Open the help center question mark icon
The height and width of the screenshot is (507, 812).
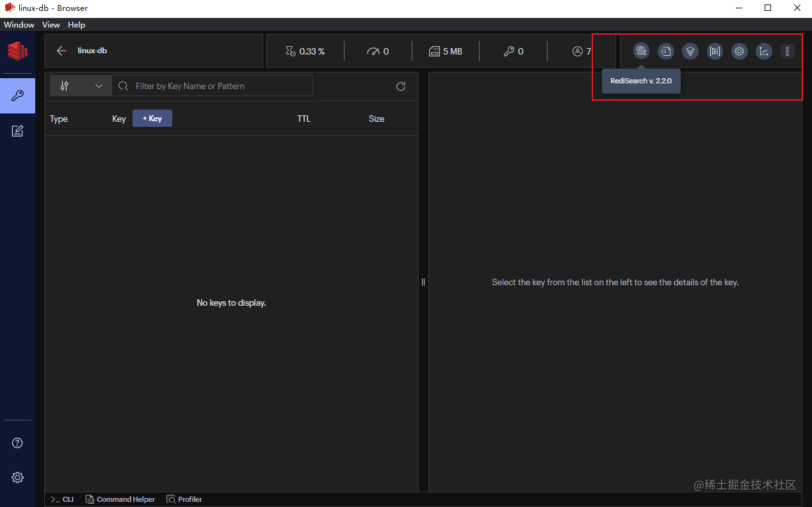pyautogui.click(x=18, y=443)
